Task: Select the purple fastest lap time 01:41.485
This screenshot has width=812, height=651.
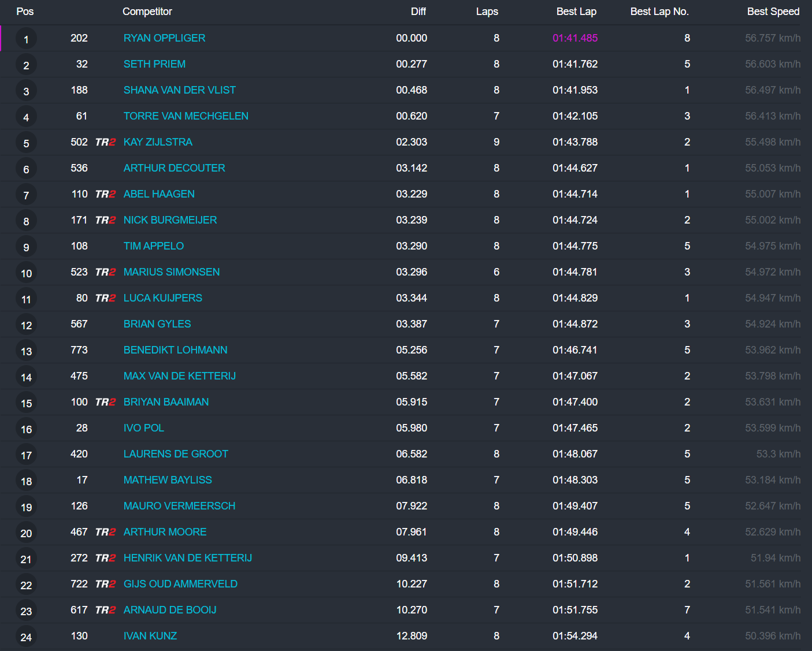Action: point(574,38)
